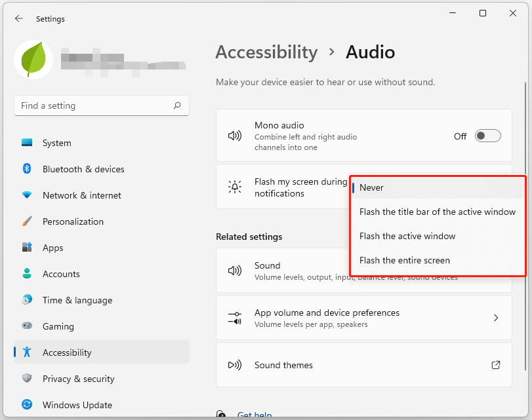This screenshot has height=420, width=532.
Task: Open System settings from sidebar
Action: (56, 143)
